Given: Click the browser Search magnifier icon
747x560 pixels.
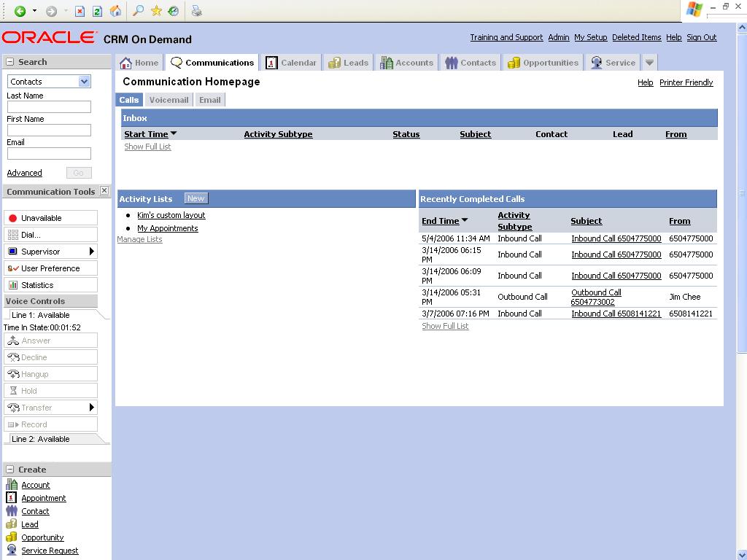Looking at the screenshot, I should pyautogui.click(x=138, y=11).
